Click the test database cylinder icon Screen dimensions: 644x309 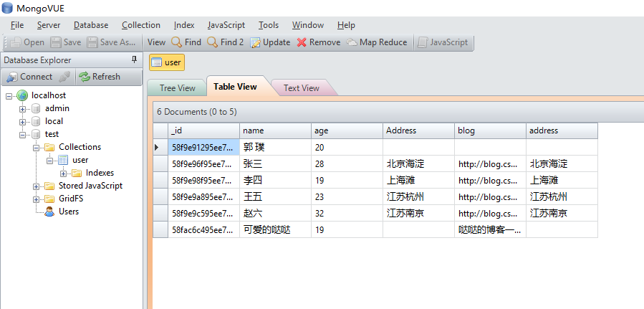[x=36, y=134]
